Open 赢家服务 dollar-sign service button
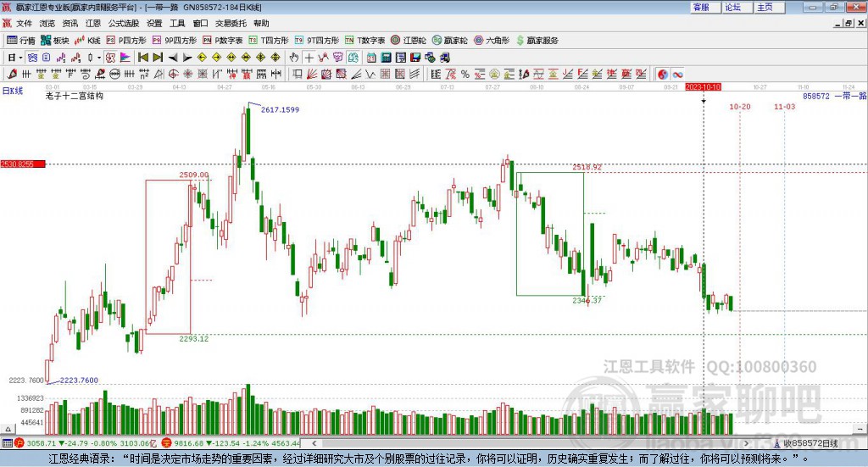 (537, 41)
